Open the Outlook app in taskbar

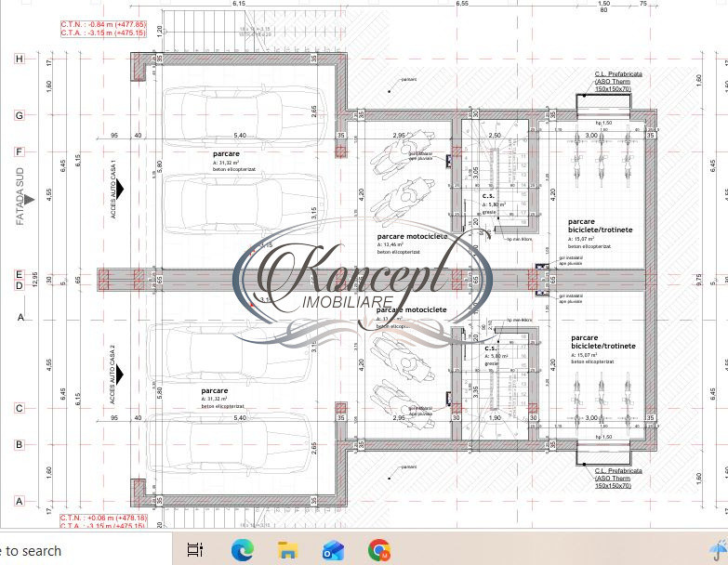pos(333,550)
